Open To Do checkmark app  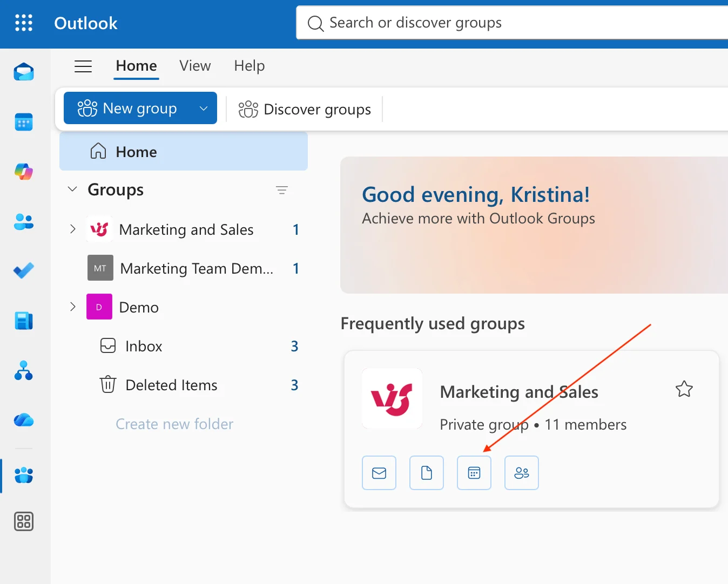point(24,270)
